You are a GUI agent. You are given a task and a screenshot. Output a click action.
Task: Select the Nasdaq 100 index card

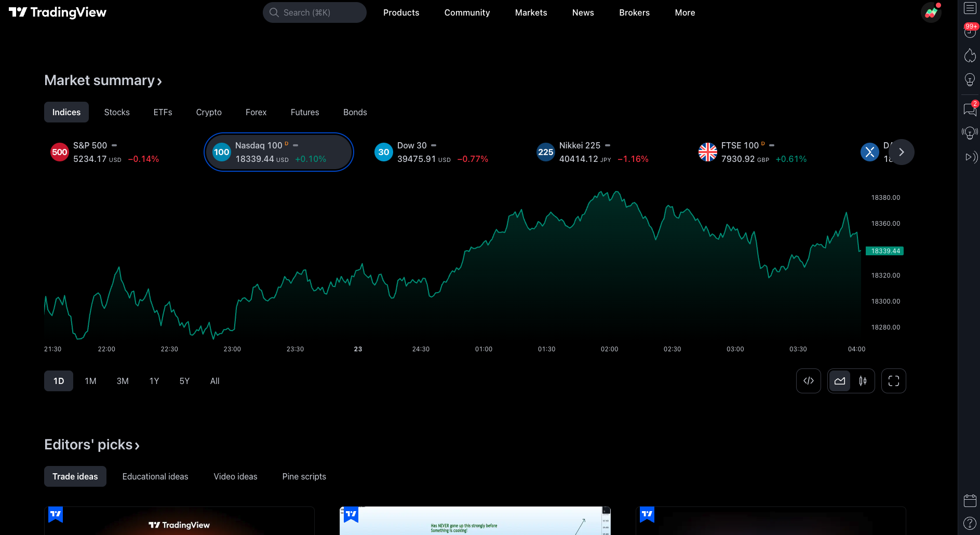pos(279,152)
